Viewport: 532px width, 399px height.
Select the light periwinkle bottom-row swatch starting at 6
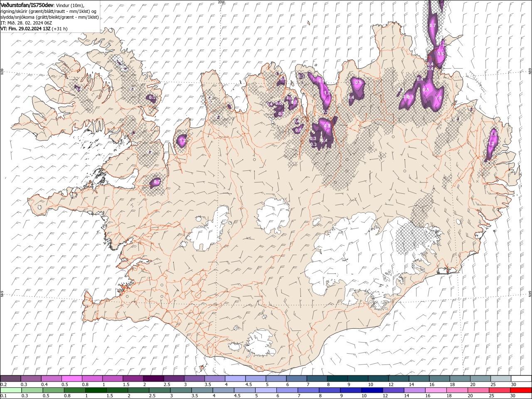coord(287,390)
